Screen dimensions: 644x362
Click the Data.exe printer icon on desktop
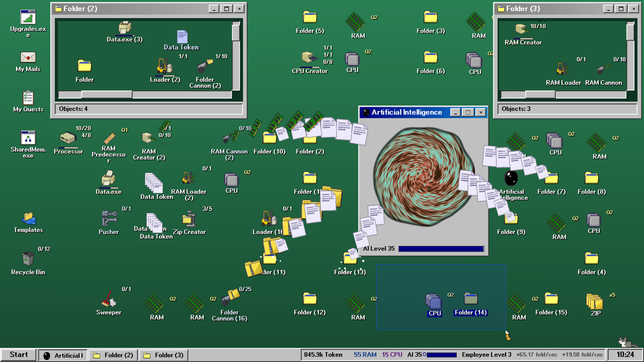click(109, 178)
